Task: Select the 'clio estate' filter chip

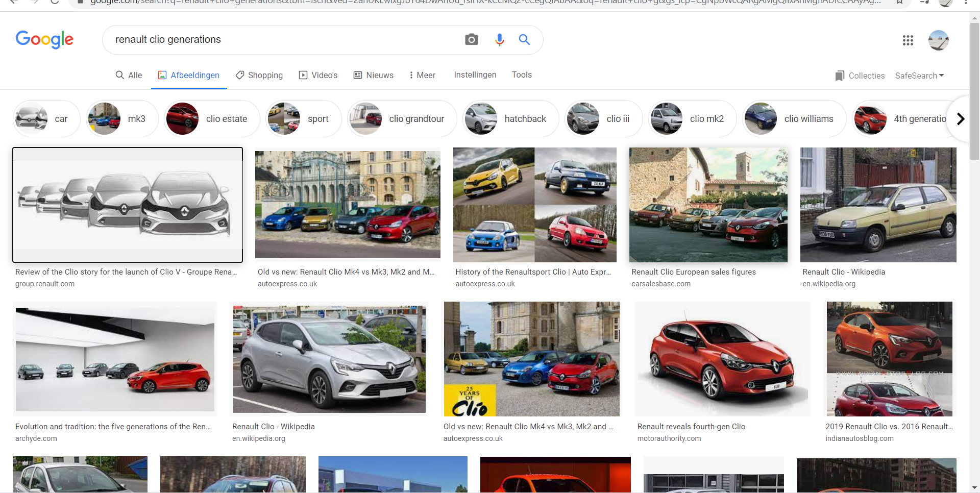Action: point(212,119)
